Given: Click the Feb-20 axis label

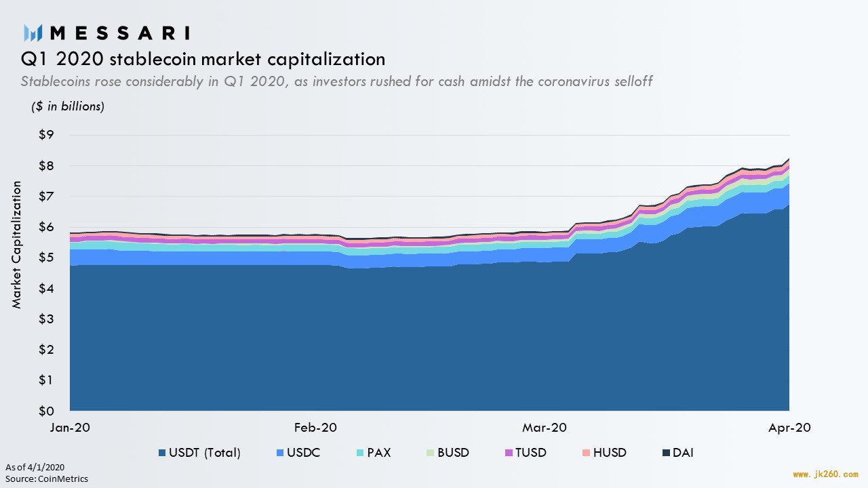Looking at the screenshot, I should coord(315,428).
